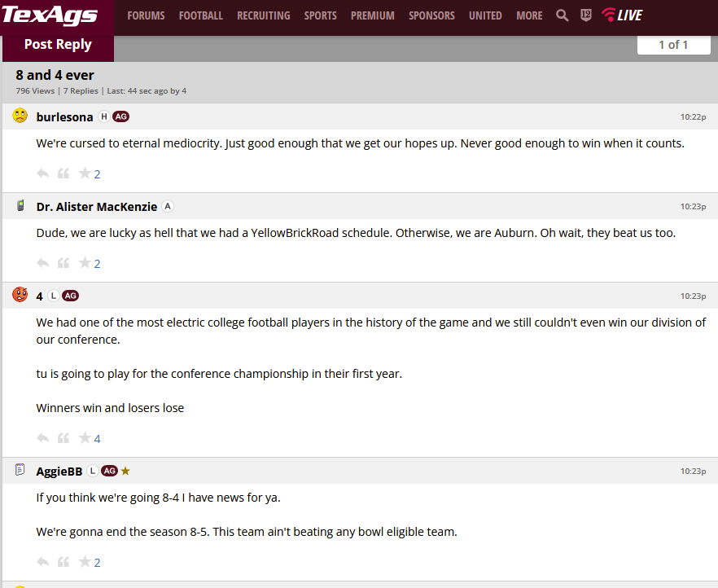This screenshot has height=588, width=718.
Task: Click reply arrow on user 4's post
Action: click(x=42, y=438)
